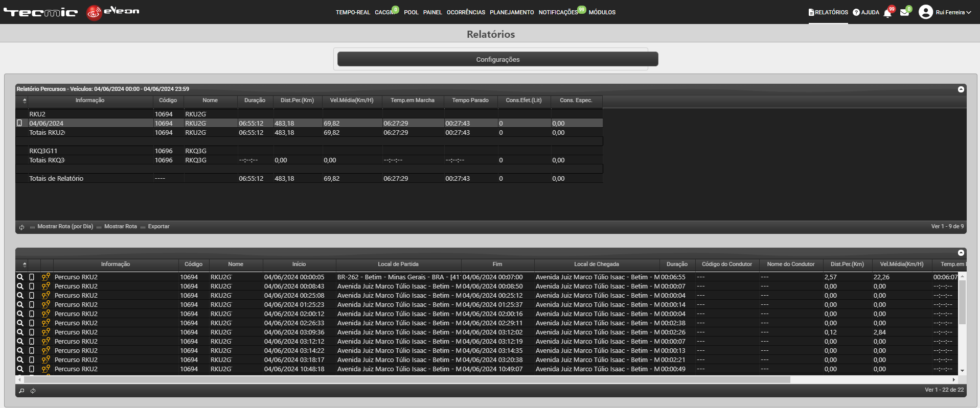The image size is (980, 408).
Task: Collapse the lower routes detail panel
Action: coord(961,253)
